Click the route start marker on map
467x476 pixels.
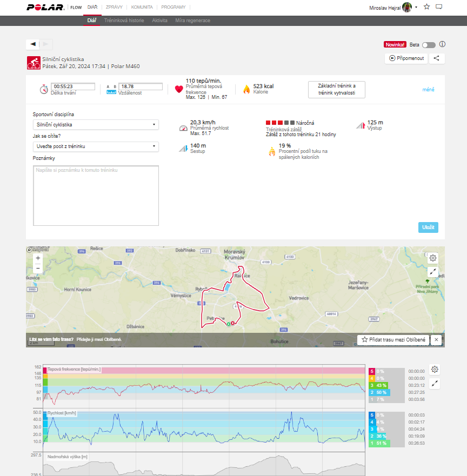(x=228, y=324)
